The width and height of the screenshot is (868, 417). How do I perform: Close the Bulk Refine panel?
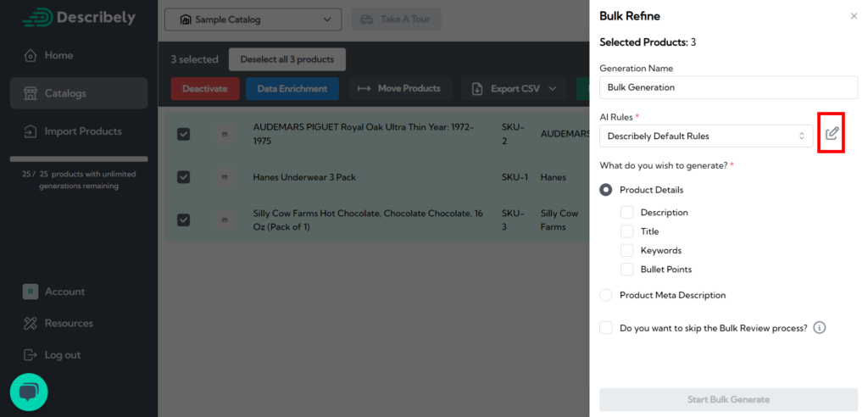click(x=854, y=16)
